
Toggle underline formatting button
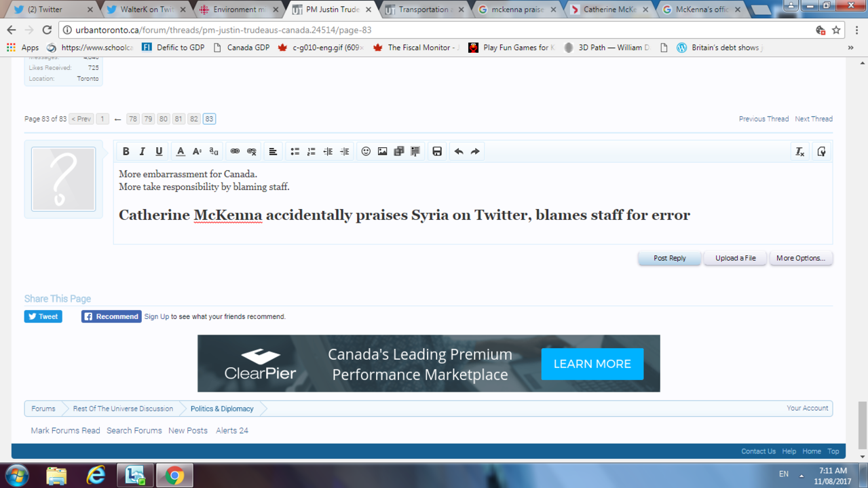[x=159, y=151]
